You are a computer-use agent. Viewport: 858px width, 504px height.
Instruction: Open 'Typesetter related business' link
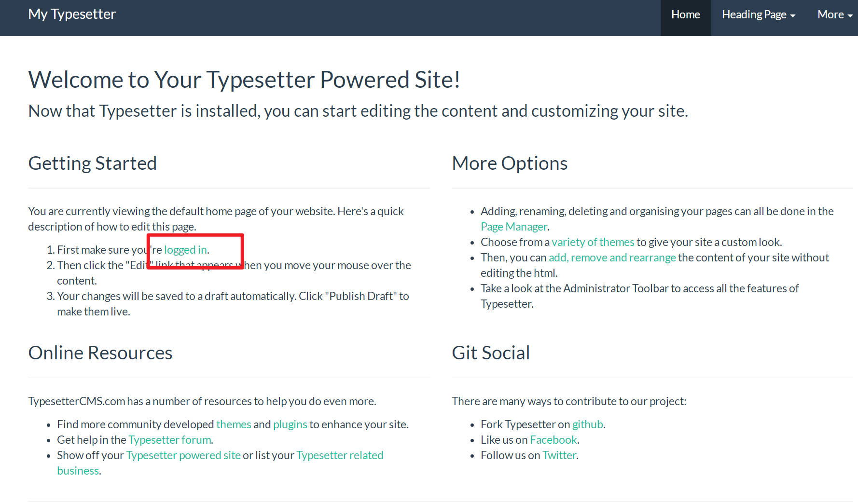tap(220, 463)
